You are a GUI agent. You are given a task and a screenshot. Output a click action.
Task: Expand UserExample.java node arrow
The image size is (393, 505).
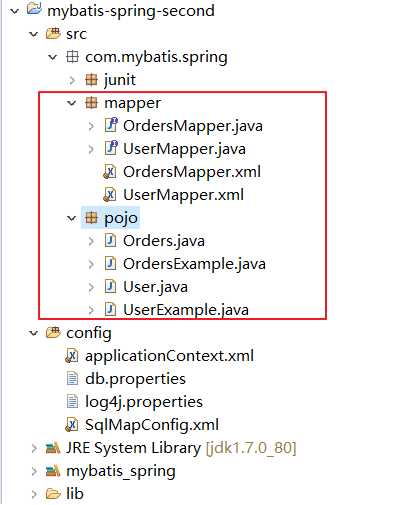tap(91, 310)
